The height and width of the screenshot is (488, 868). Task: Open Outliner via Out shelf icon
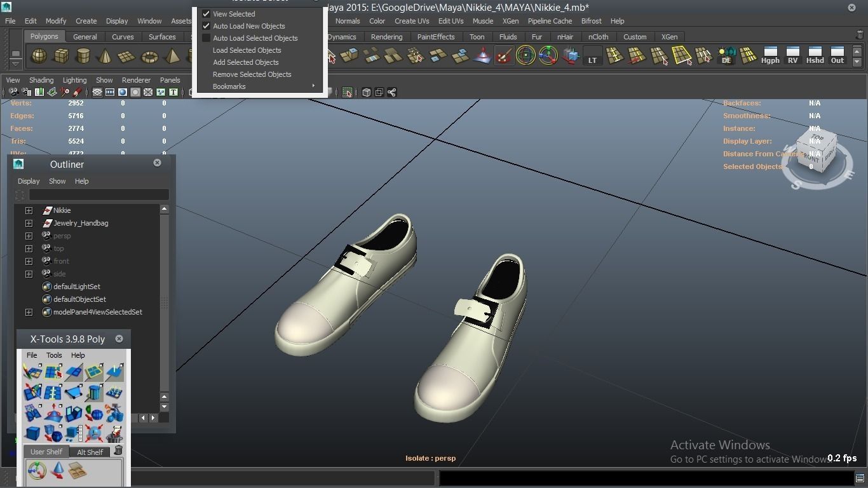point(837,55)
